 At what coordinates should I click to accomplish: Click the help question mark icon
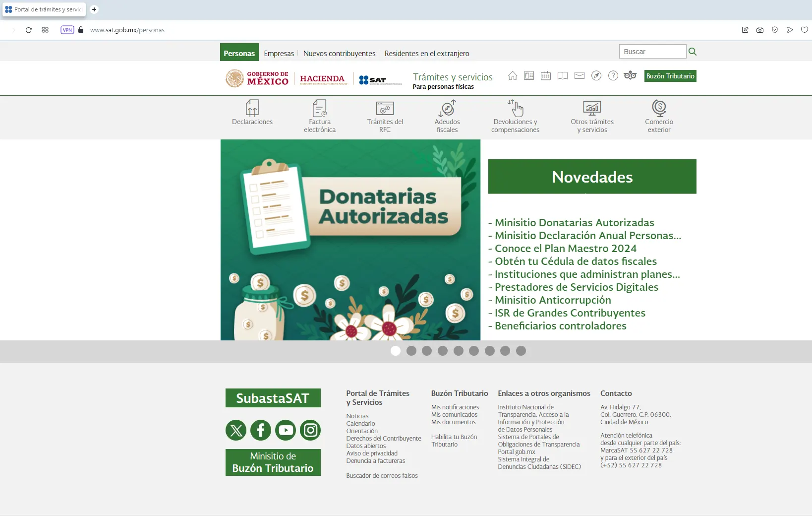(613, 76)
